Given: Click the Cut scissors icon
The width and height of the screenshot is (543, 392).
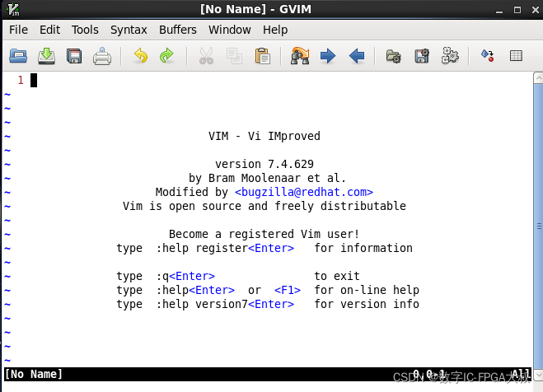Looking at the screenshot, I should (206, 56).
